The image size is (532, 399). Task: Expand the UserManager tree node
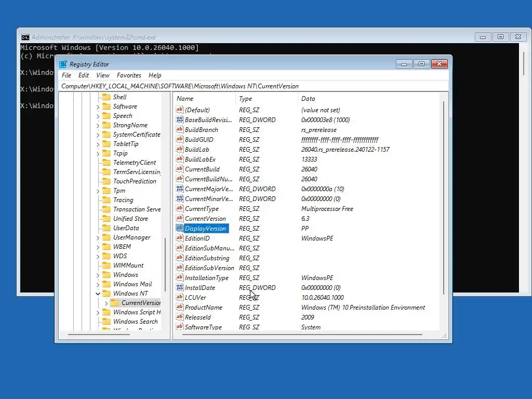98,238
